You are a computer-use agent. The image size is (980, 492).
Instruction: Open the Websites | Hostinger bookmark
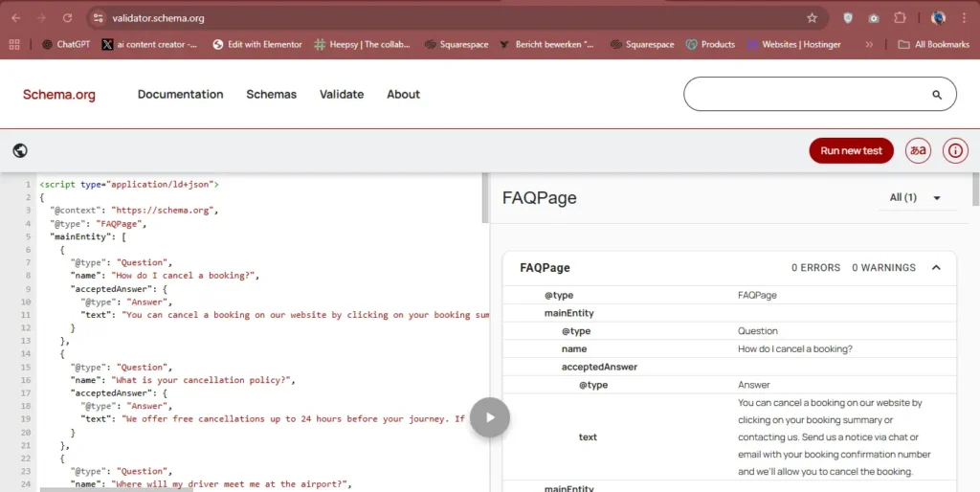[793, 44]
